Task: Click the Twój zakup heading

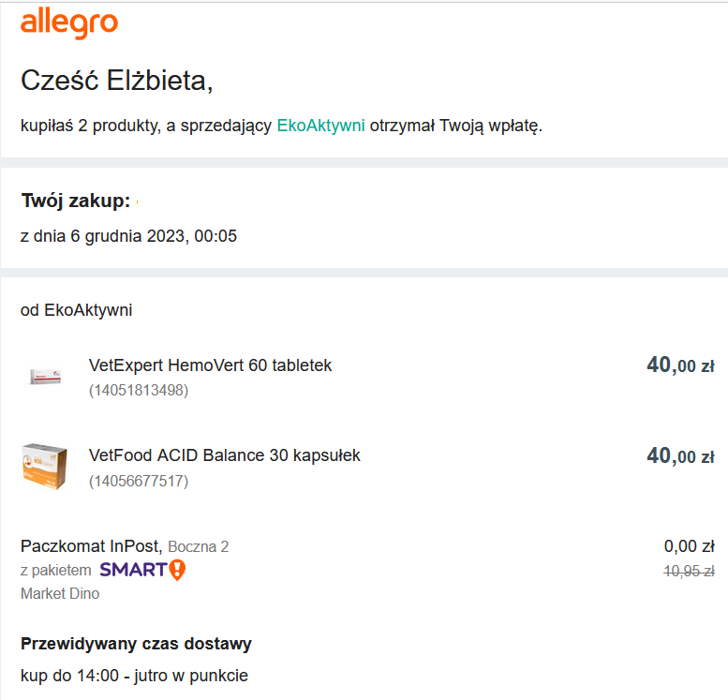Action: [x=76, y=201]
